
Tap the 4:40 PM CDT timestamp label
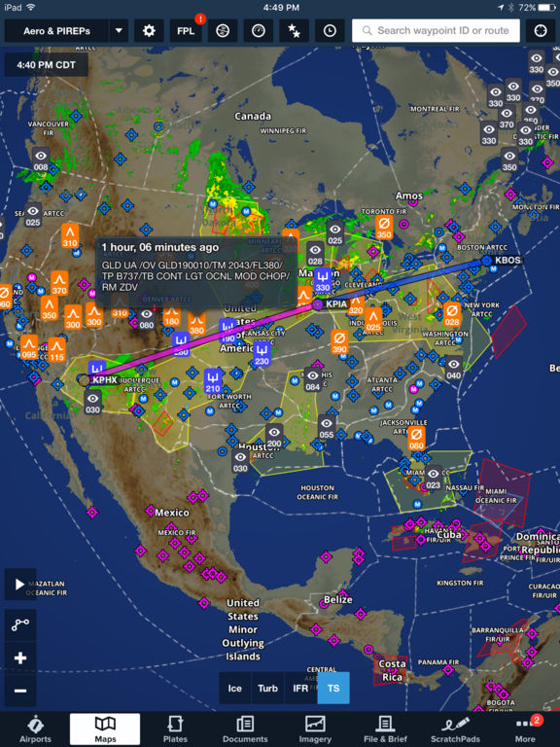(47, 65)
